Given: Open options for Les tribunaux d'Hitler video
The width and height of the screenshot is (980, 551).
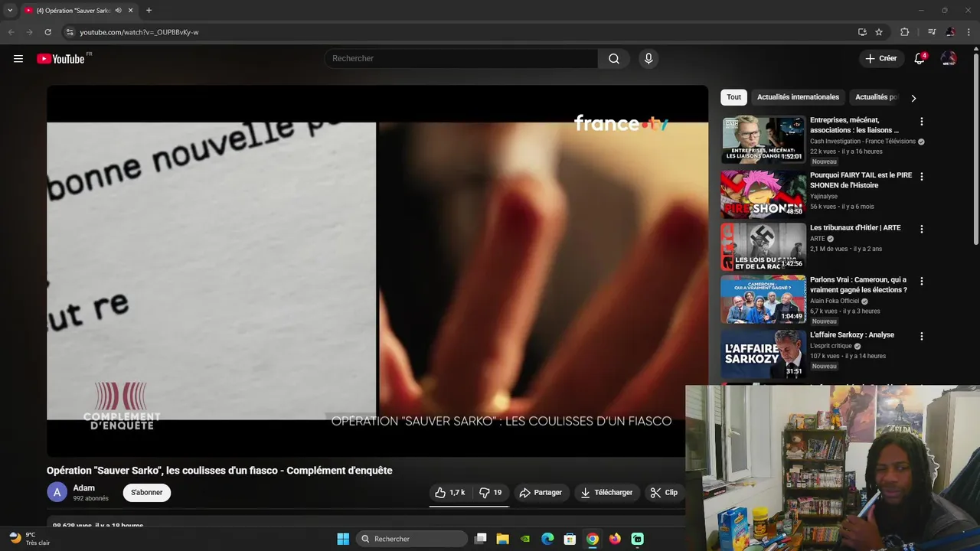Looking at the screenshot, I should click(x=922, y=229).
